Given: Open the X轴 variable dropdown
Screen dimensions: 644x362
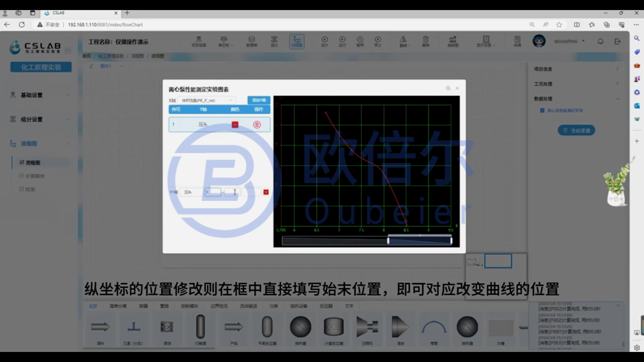Looking at the screenshot, I should tap(207, 100).
